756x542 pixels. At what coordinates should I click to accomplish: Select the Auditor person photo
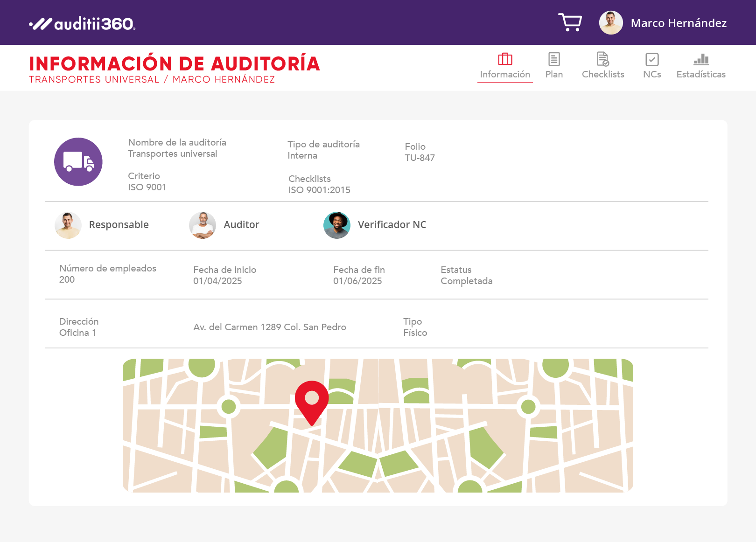[x=203, y=225]
